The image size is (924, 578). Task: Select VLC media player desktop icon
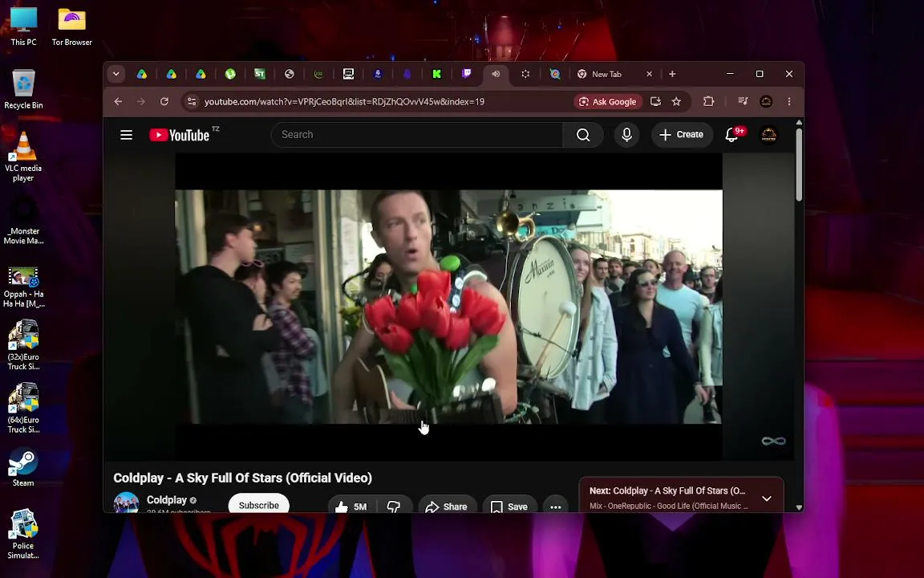click(x=23, y=157)
